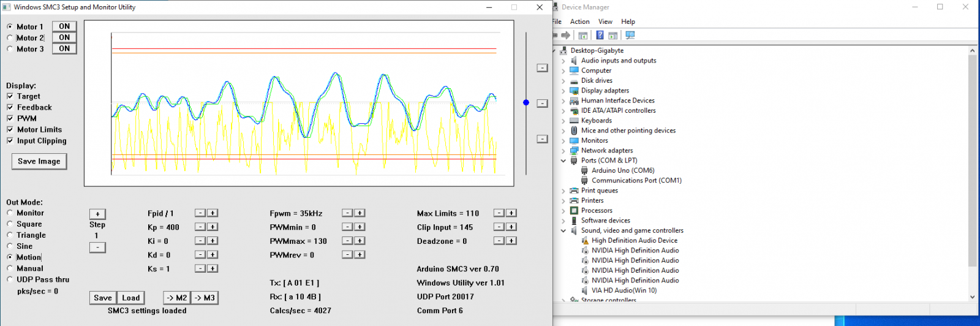Open the Action menu in Device Manager
The width and height of the screenshot is (980, 326).
tap(579, 21)
